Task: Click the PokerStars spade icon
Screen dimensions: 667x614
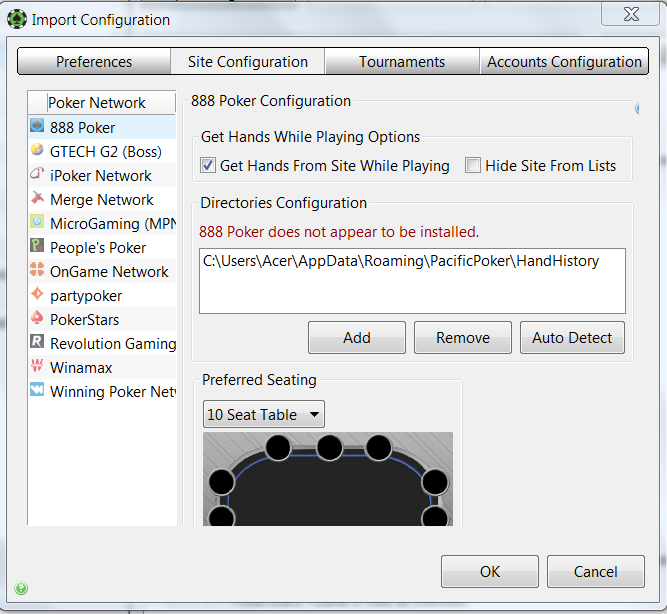Action: tap(37, 317)
